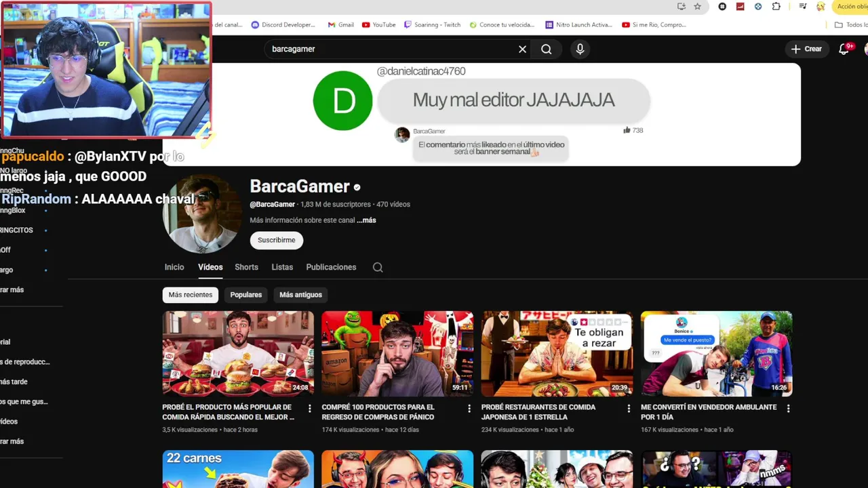Click the channel banner image

click(x=481, y=114)
